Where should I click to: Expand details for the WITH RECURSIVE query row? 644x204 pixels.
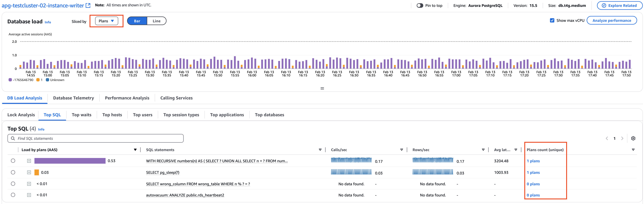coord(29,161)
